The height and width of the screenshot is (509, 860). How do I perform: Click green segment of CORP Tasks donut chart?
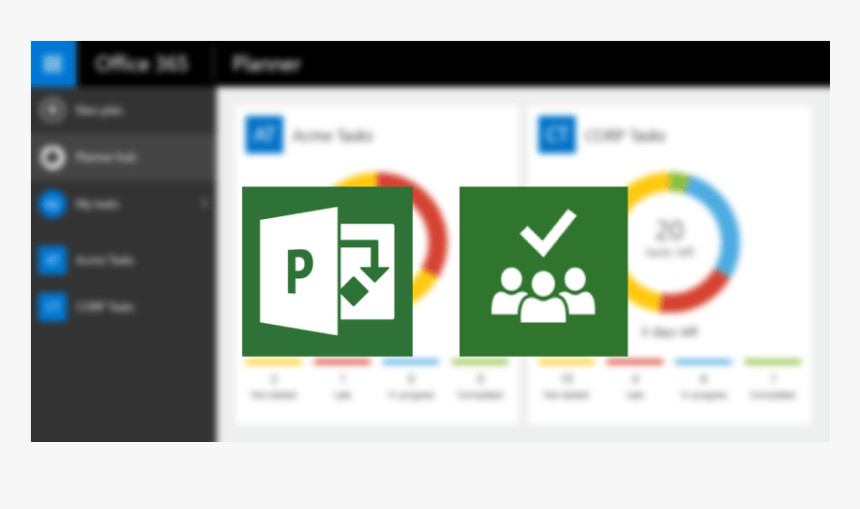pyautogui.click(x=679, y=182)
